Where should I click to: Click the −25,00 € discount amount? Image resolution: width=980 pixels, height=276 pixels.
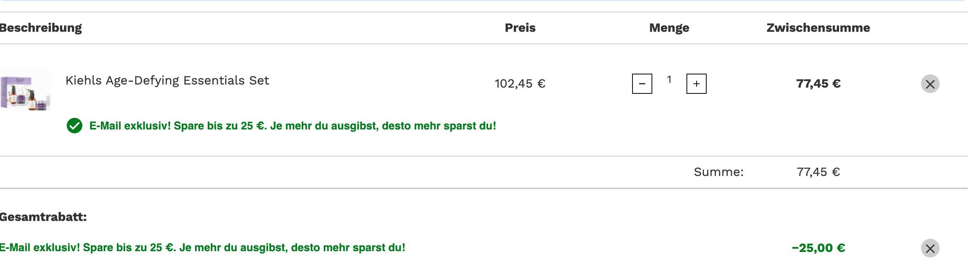tap(818, 248)
